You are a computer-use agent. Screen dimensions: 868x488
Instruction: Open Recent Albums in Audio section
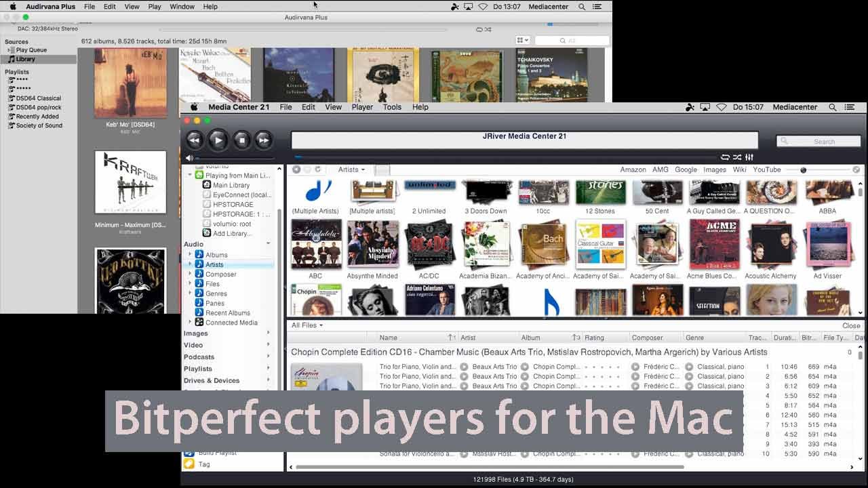(228, 312)
